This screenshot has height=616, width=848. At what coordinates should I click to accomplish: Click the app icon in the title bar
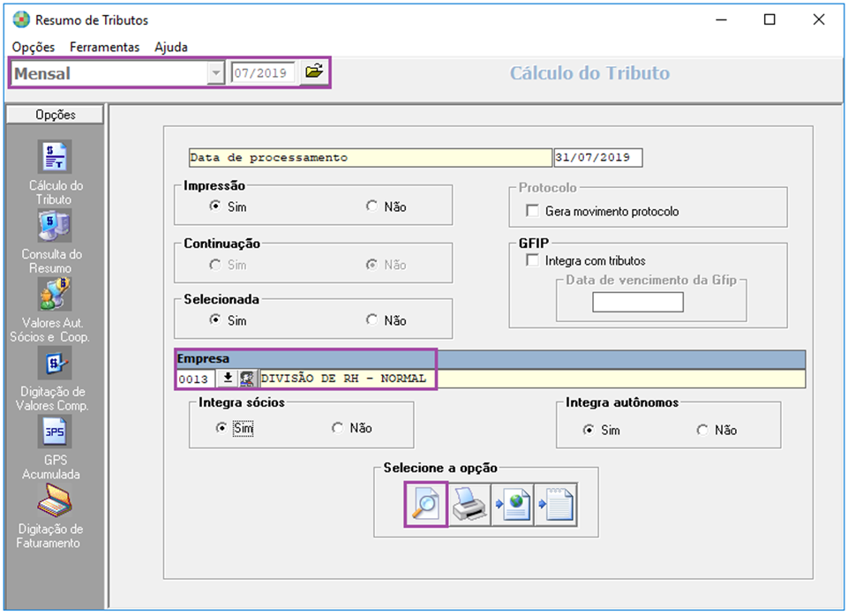point(21,20)
